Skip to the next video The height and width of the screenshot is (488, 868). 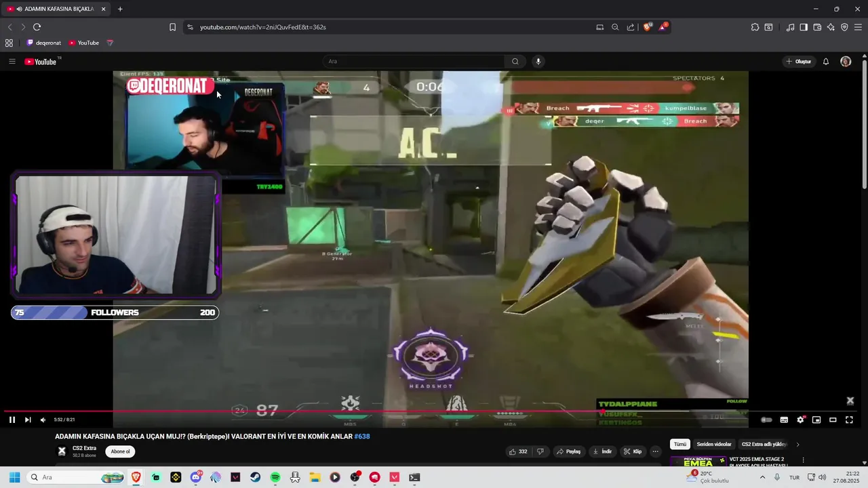pyautogui.click(x=28, y=420)
